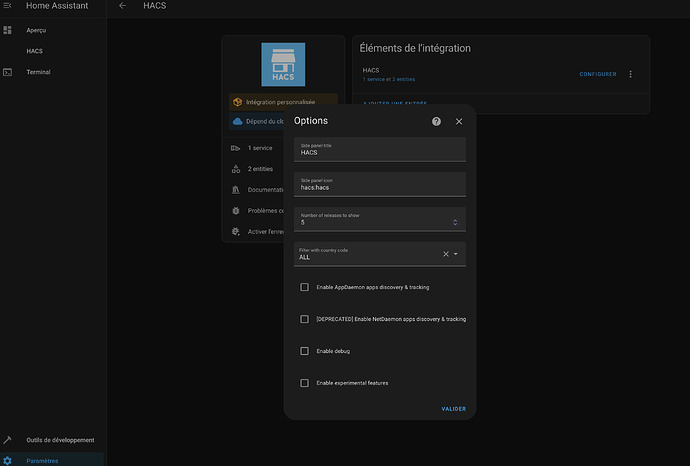Open Terminal in the sidebar
Screen dimensions: 690x466
(x=38, y=72)
